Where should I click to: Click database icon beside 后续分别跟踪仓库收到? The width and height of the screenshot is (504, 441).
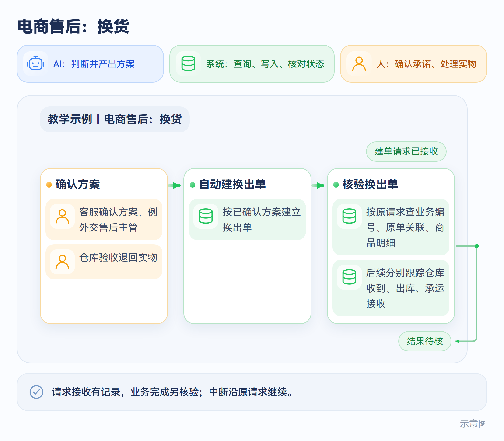click(x=349, y=277)
